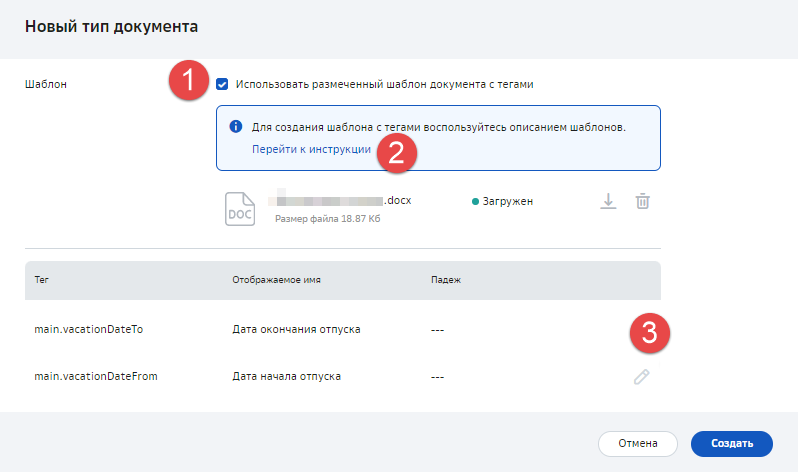Edit the main.vacationDateFrom tag with pencil icon
This screenshot has width=798, height=472.
pos(641,377)
